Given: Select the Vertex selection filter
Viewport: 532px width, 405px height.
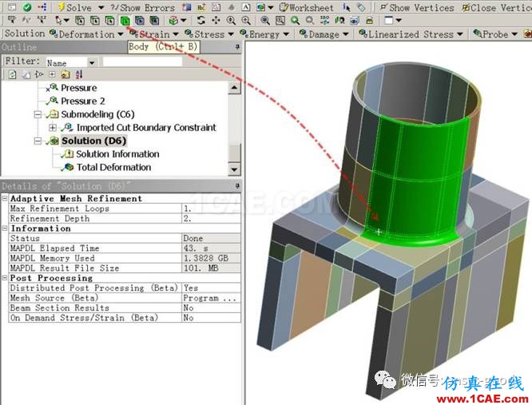Looking at the screenshot, I should pos(80,20).
